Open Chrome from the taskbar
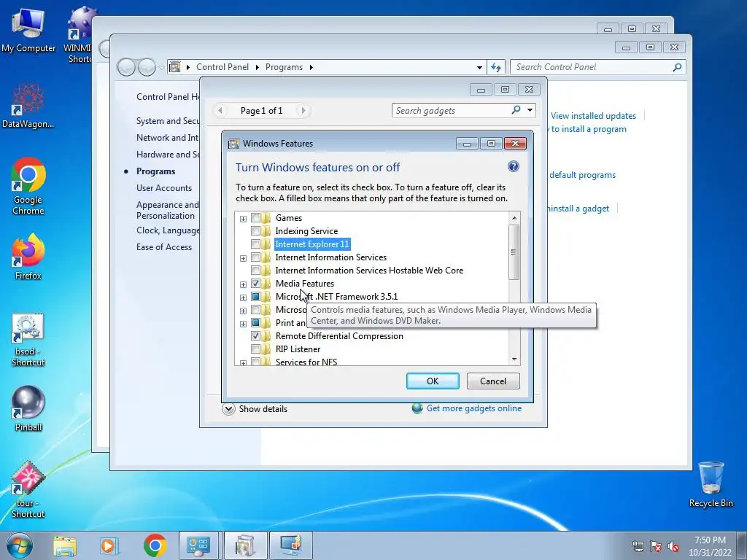 coord(155,545)
